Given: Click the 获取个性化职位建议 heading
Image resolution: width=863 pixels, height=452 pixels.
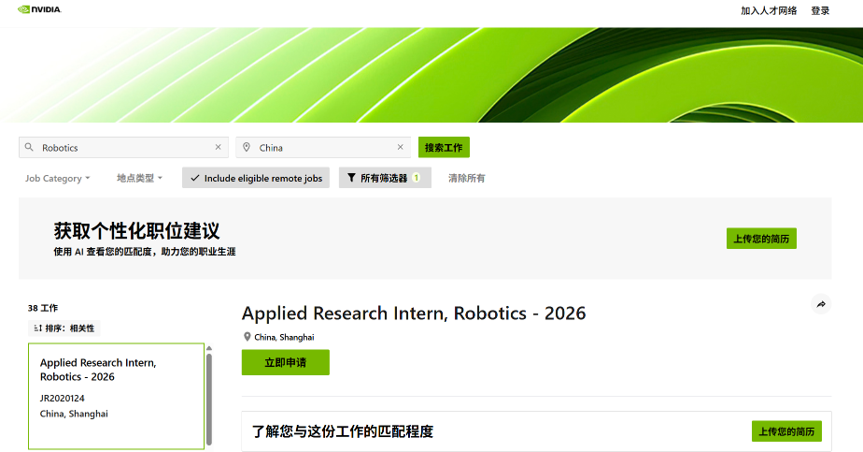Looking at the screenshot, I should pos(136,231).
